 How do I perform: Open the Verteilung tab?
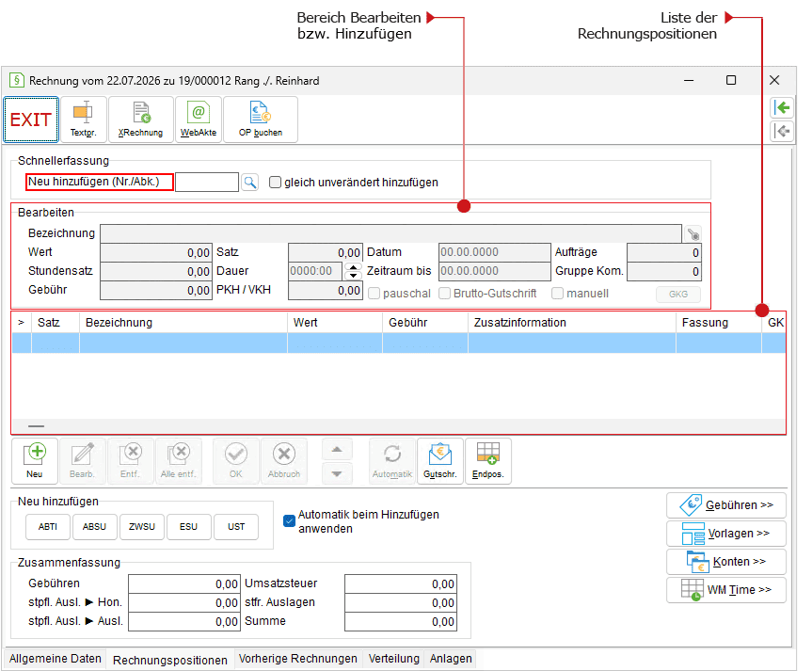[394, 659]
